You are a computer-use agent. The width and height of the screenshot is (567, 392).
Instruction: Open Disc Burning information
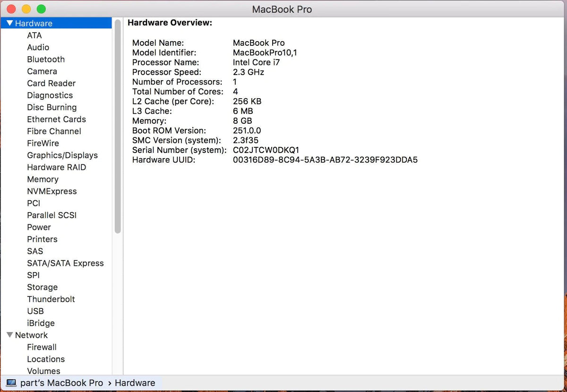click(x=52, y=107)
